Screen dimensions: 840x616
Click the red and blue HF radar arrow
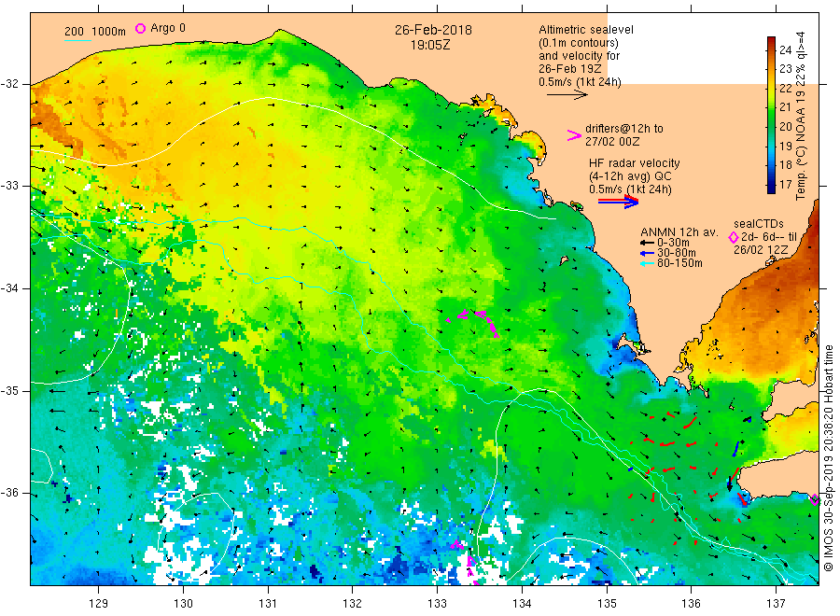click(618, 202)
